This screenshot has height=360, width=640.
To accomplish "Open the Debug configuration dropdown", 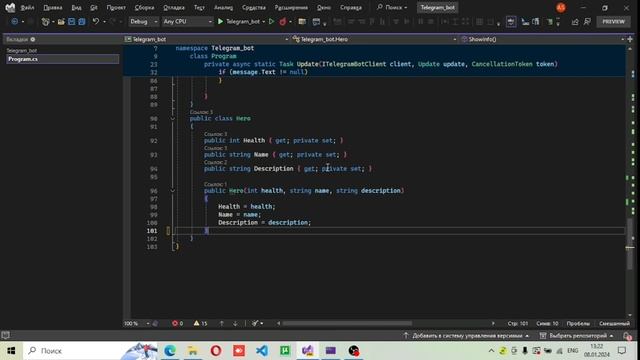I will (x=144, y=21).
